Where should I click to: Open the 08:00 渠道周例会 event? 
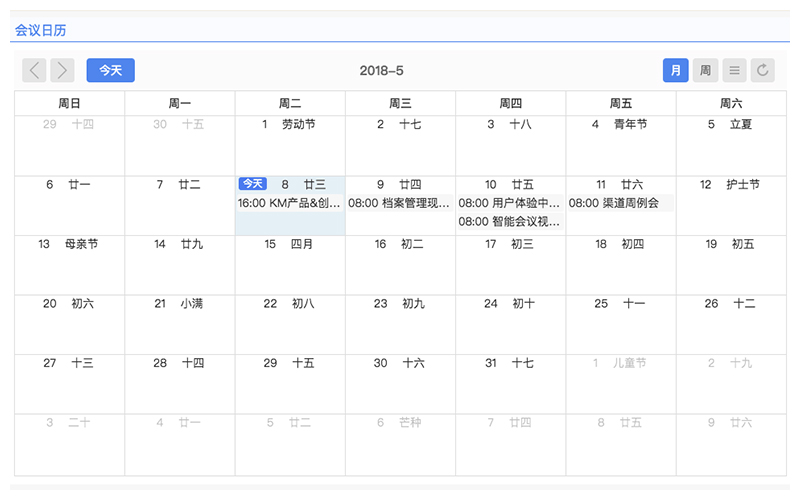[620, 203]
